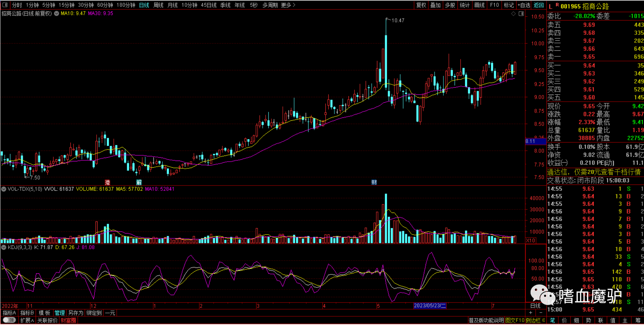
Task: Open VOL-TDX indicator dropdown circle icon
Action: [x=4, y=189]
